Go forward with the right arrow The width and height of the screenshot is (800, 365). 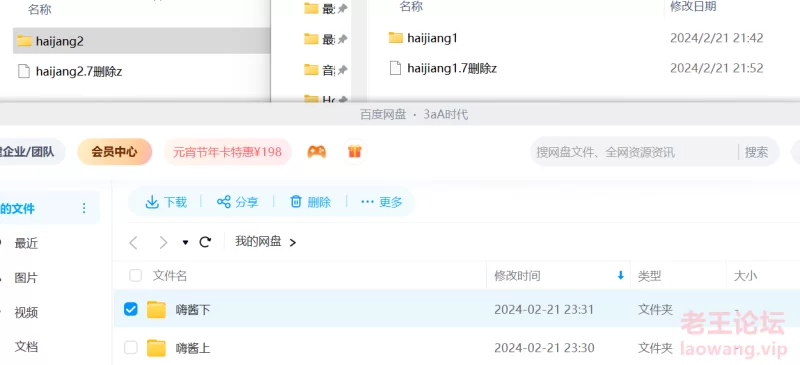pyautogui.click(x=163, y=242)
